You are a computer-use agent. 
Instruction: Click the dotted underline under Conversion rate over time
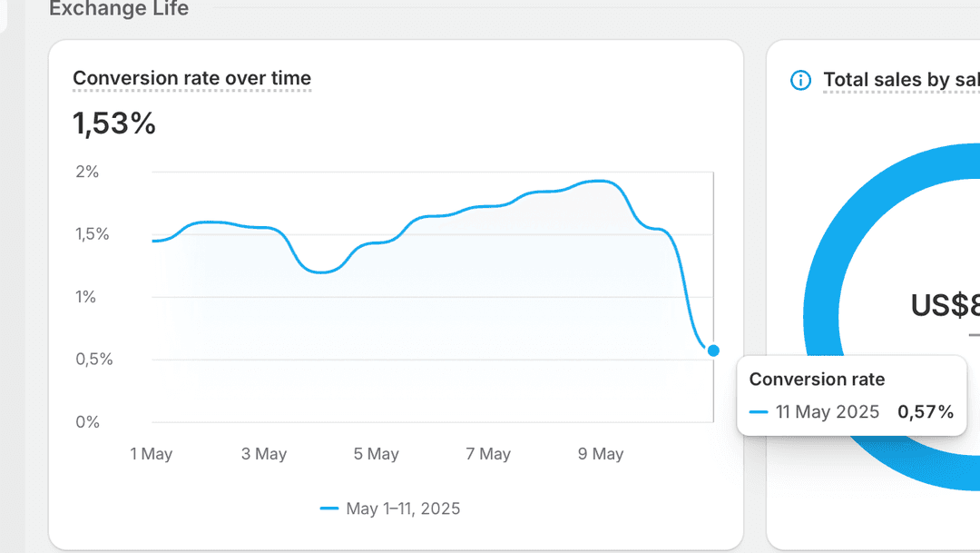click(x=191, y=90)
